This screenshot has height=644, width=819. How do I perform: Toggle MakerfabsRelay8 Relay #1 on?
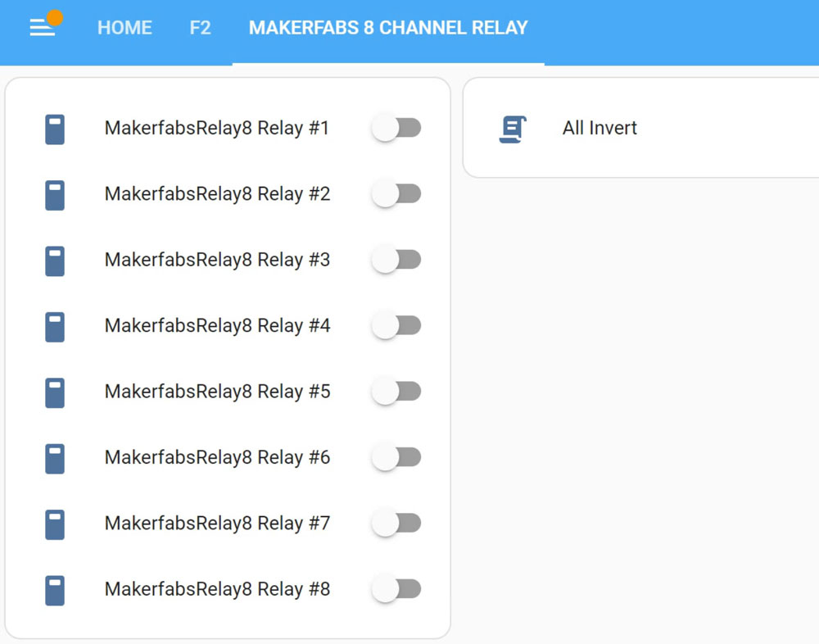pos(396,128)
